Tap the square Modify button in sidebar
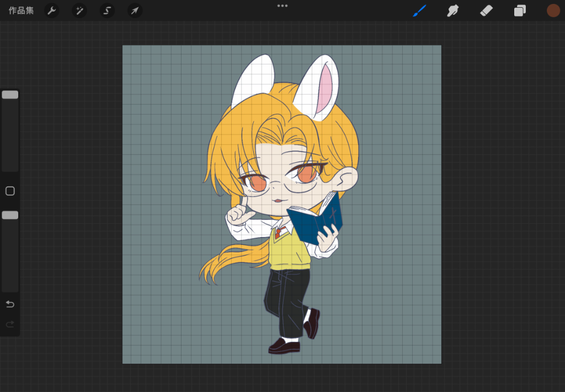The image size is (565, 392). pos(10,191)
